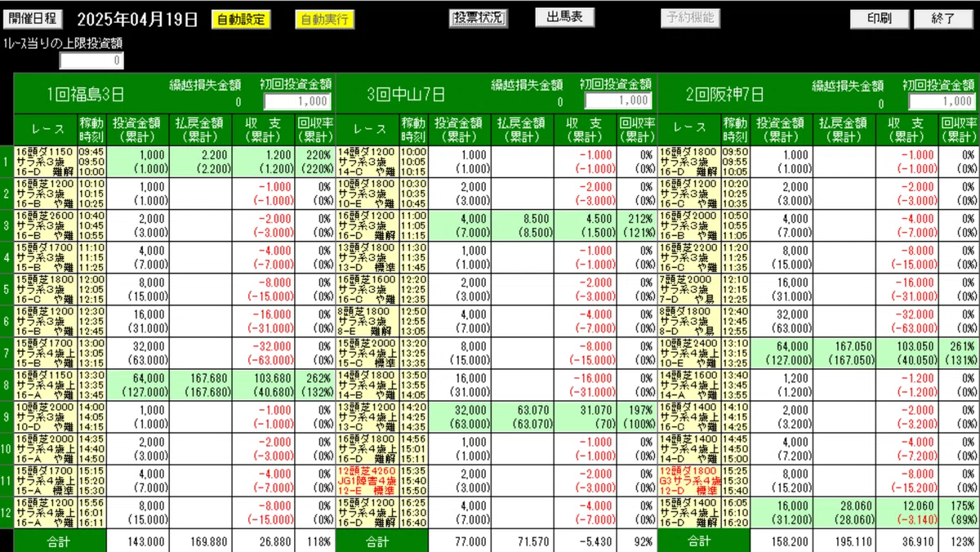Click the date 2025年04月19日
980x552 pixels.
137,18
